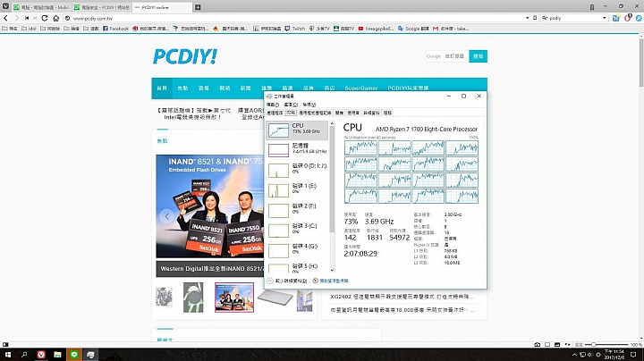Select Disk 0 (D: I: J:) in Task Manager
The width and height of the screenshot is (644, 361).
tap(297, 170)
